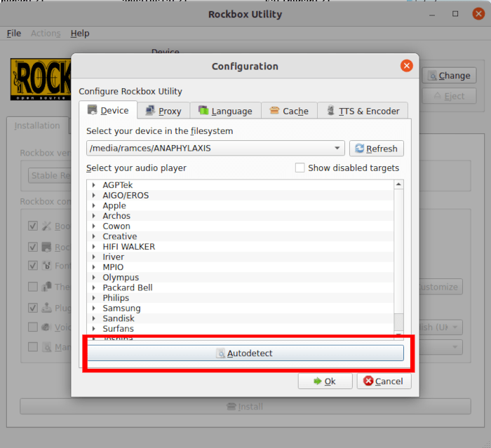The width and height of the screenshot is (491, 448).
Task: Toggle the Bootloader checkbox in main window
Action: click(33, 226)
